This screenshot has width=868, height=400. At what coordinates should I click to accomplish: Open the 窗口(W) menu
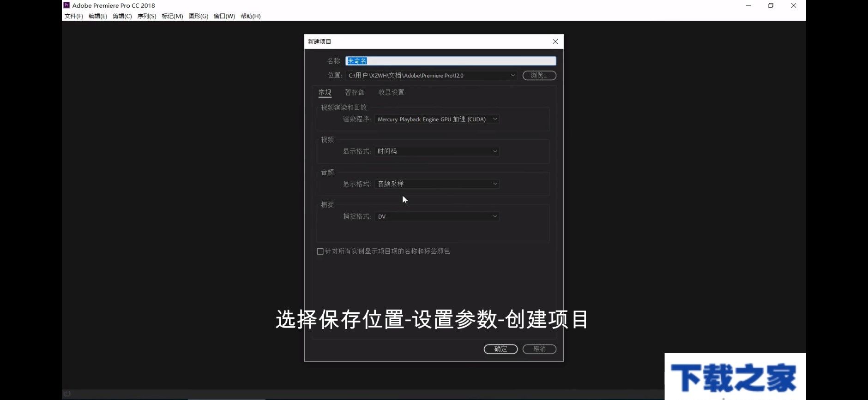click(x=224, y=16)
